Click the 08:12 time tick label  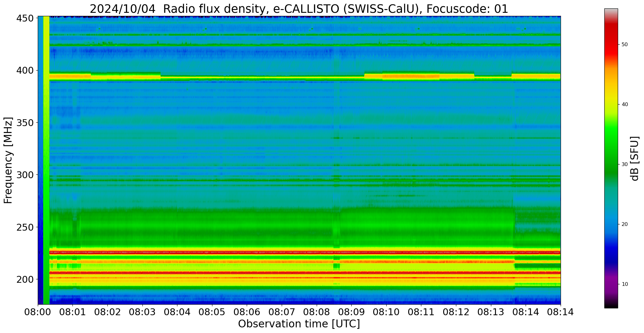tap(456, 312)
